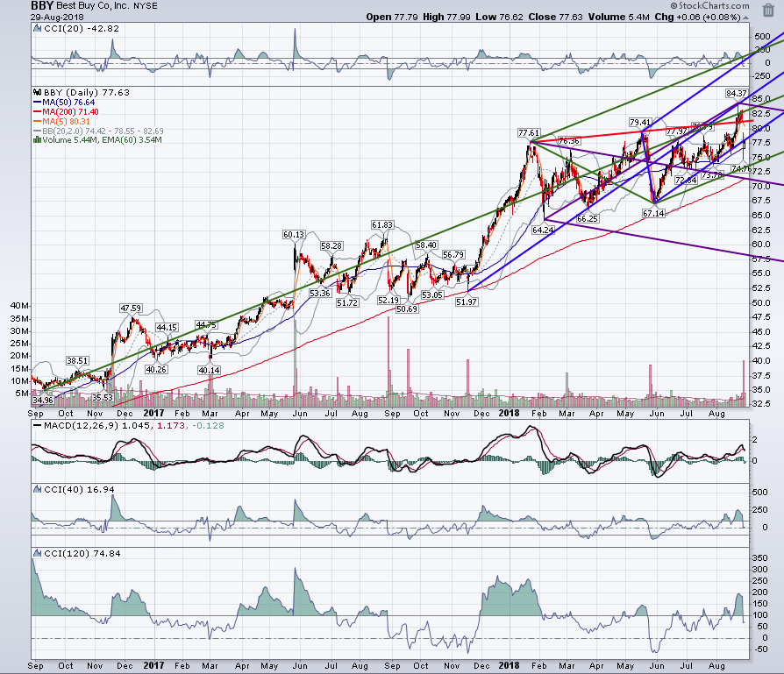The image size is (784, 674).
Task: Click the 2018 year label under price chart
Action: 509,413
